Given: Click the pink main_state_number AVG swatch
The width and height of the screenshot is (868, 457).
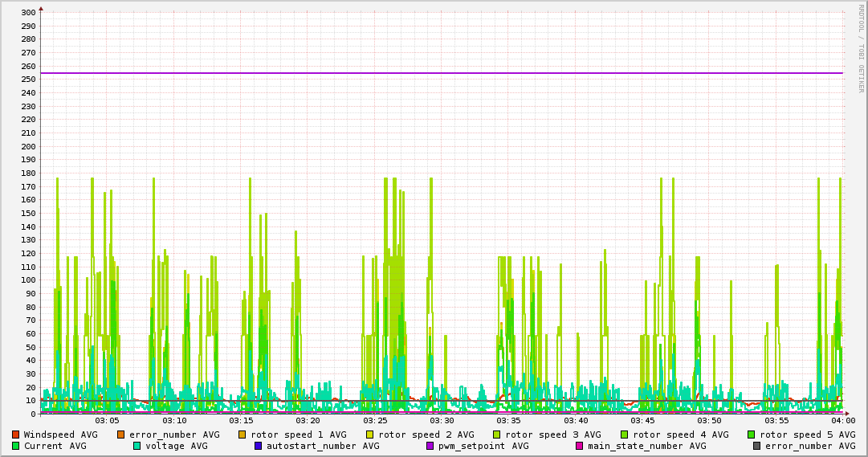Looking at the screenshot, I should 580,446.
